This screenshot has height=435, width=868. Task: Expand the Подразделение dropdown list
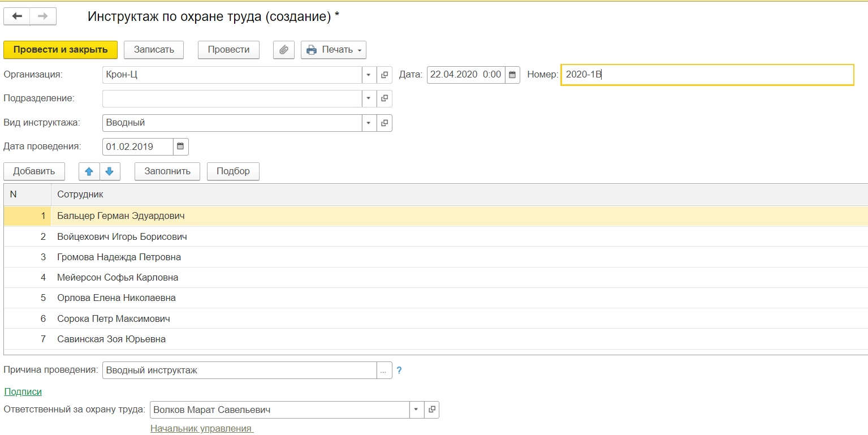click(369, 98)
